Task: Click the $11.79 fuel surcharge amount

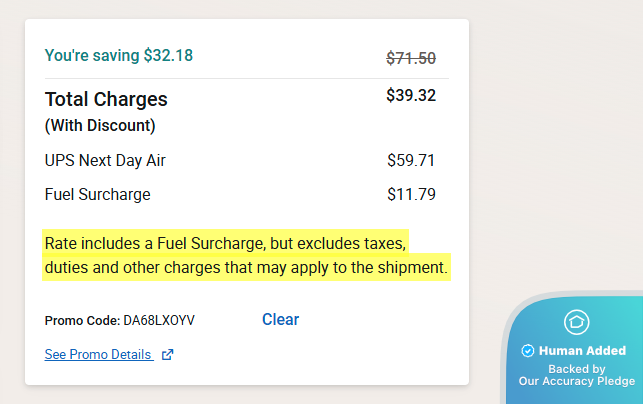Action: click(x=411, y=194)
